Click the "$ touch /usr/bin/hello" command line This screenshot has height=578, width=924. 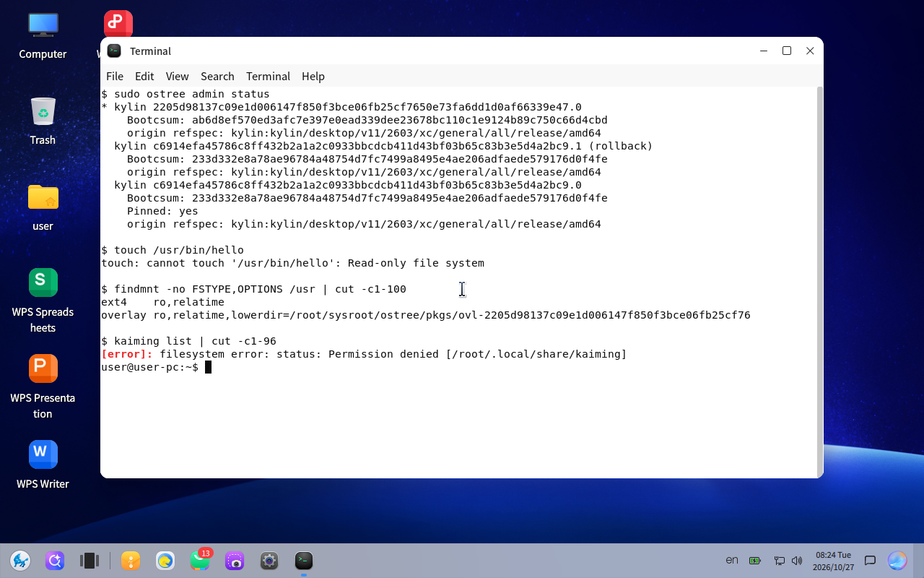(x=173, y=250)
